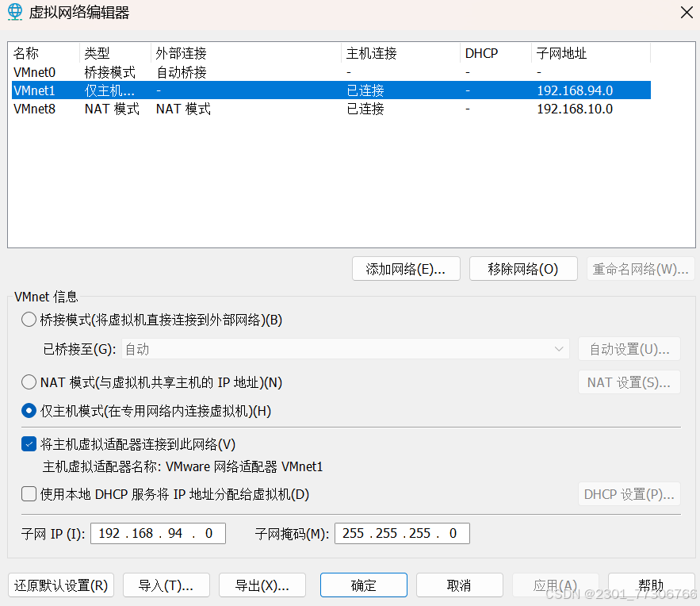Click the 主机连接 column header
The width and height of the screenshot is (700, 606).
[401, 53]
